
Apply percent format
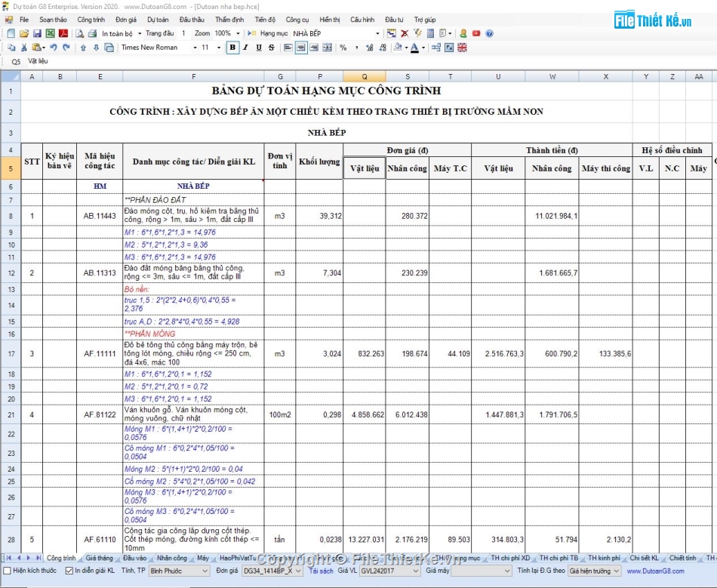coord(343,48)
